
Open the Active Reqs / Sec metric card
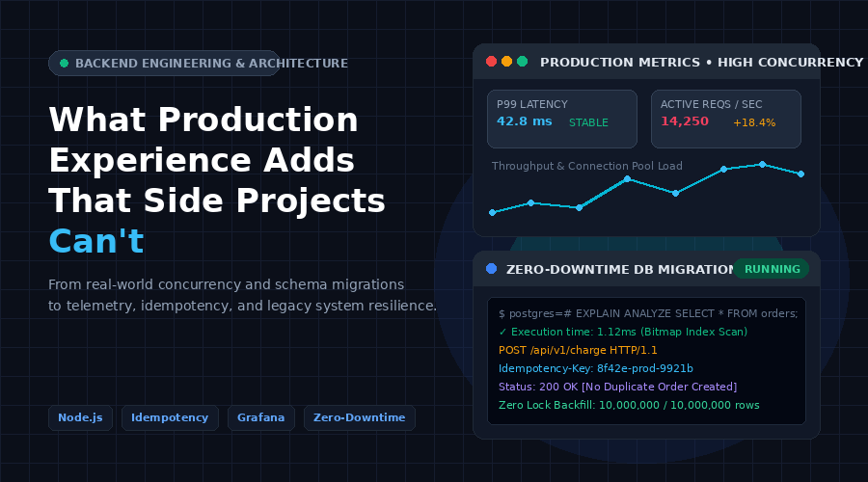tap(725, 119)
